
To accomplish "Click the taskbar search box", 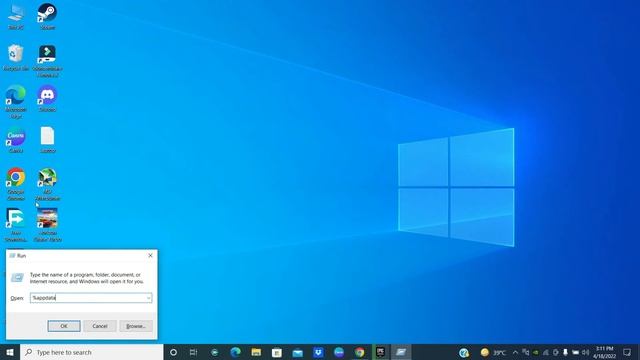I will (x=91, y=352).
